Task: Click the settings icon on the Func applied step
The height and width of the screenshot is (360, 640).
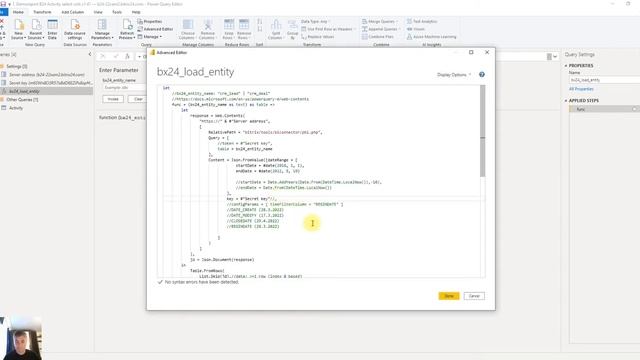Action: (635, 109)
